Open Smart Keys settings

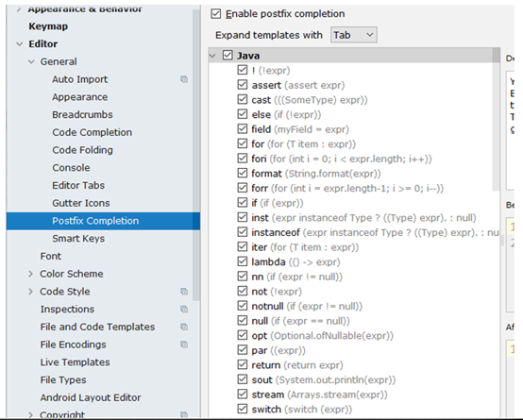(78, 239)
